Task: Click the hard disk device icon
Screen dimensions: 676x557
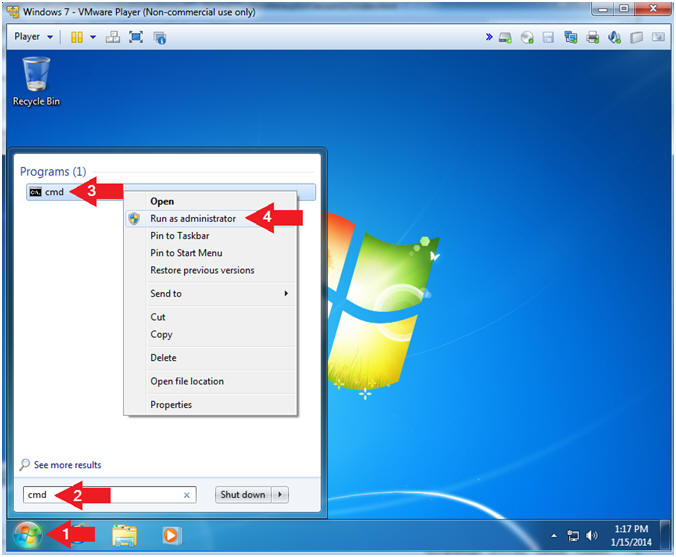Action: (x=505, y=38)
